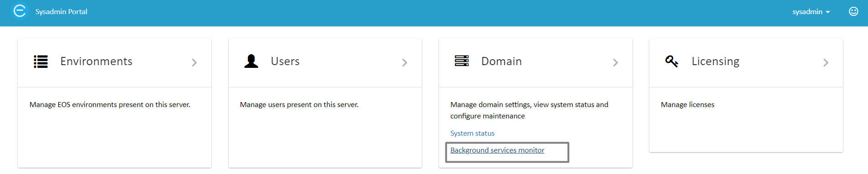Open the sysadmin user dropdown
868x174 pixels.
click(x=811, y=12)
